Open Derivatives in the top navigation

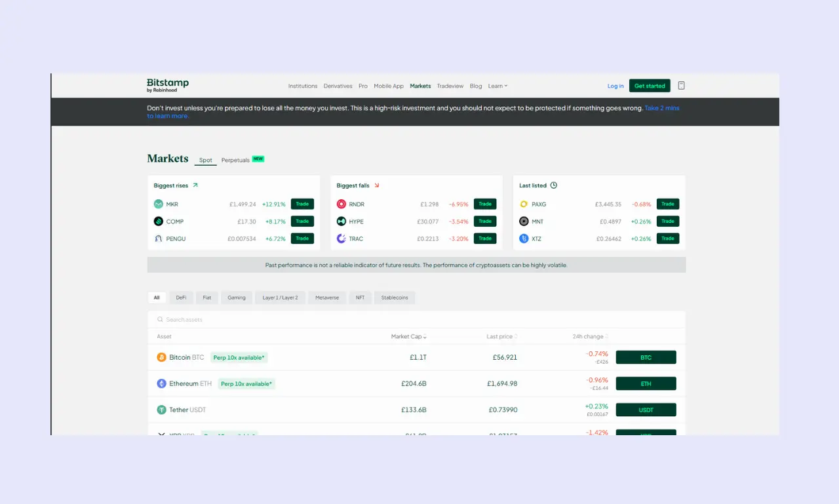coord(338,86)
